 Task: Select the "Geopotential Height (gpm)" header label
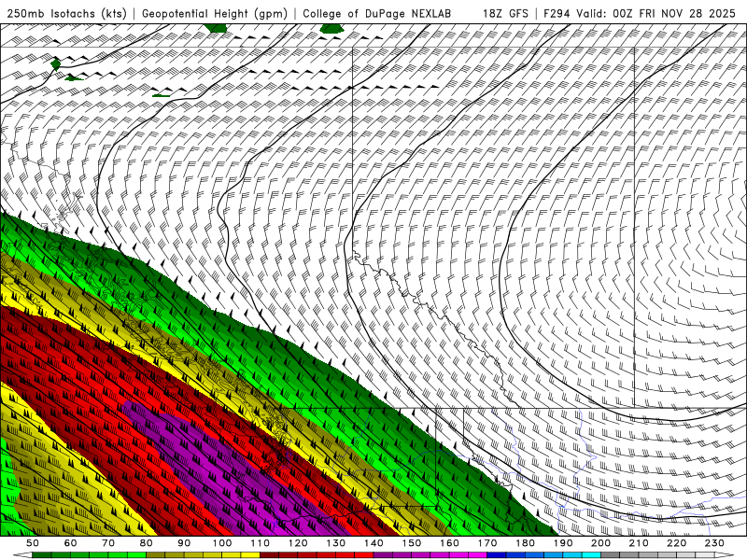point(215,13)
